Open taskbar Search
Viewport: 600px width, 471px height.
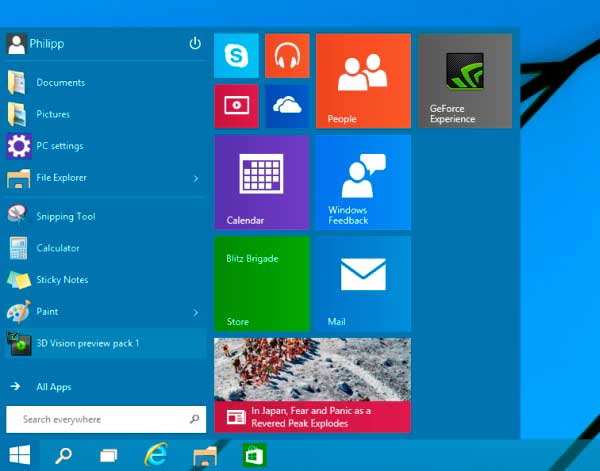pyautogui.click(x=63, y=455)
